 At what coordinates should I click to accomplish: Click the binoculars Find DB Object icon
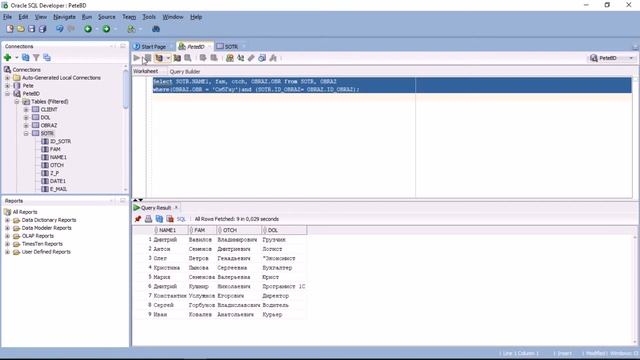click(156, 29)
